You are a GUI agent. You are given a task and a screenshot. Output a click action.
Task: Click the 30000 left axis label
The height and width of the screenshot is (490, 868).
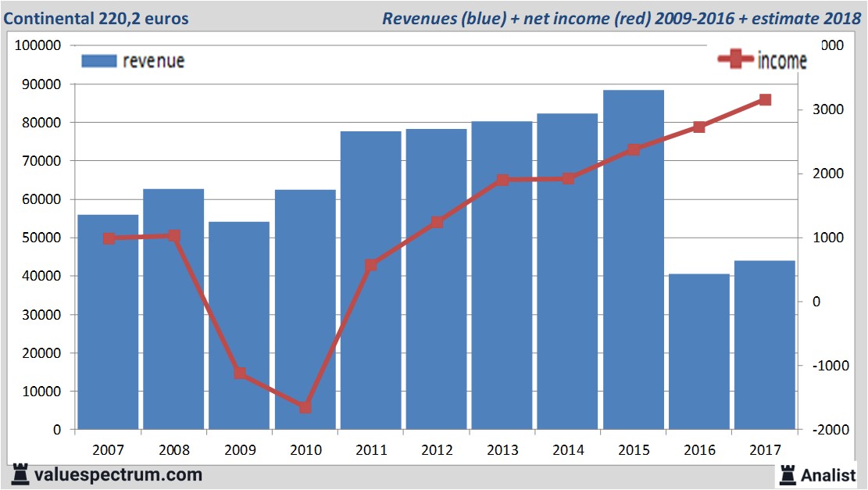coord(41,314)
